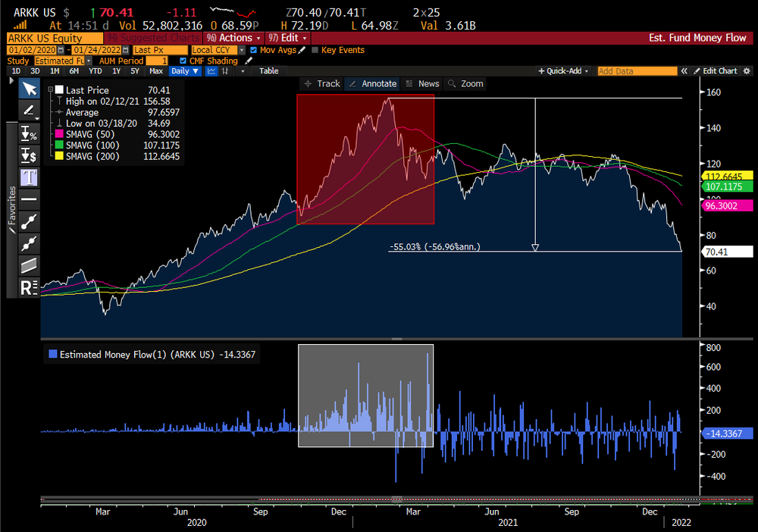Select the 1Y time range

point(117,71)
